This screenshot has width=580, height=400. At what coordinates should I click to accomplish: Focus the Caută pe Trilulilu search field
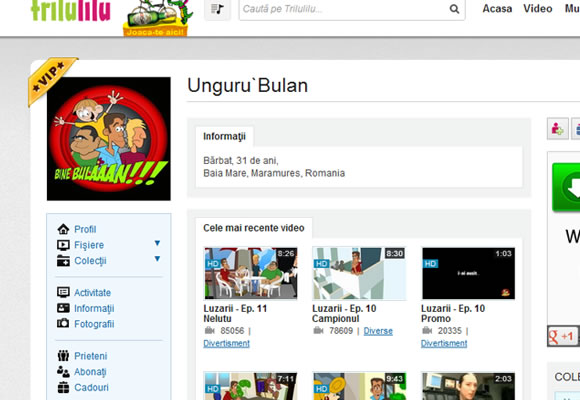click(x=352, y=9)
